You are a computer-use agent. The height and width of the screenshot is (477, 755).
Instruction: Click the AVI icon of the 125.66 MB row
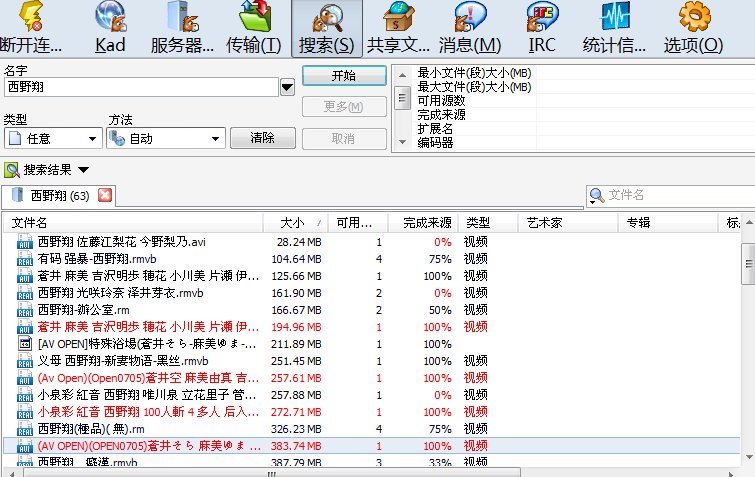pyautogui.click(x=25, y=276)
